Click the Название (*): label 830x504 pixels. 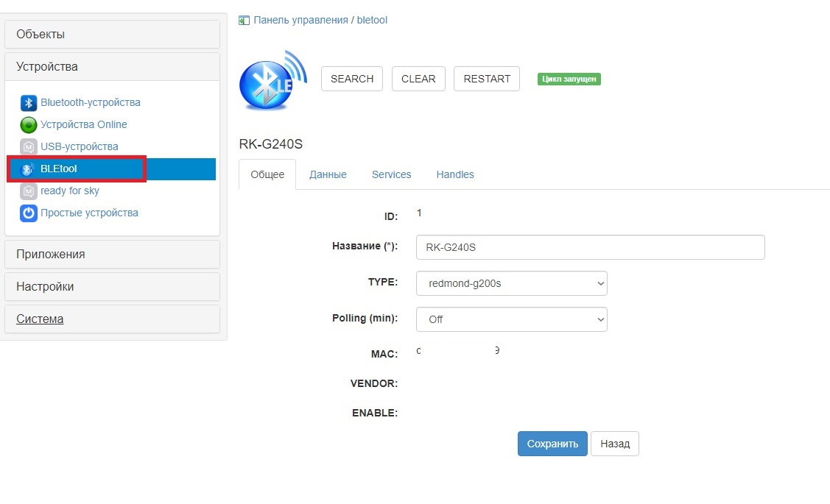(365, 246)
